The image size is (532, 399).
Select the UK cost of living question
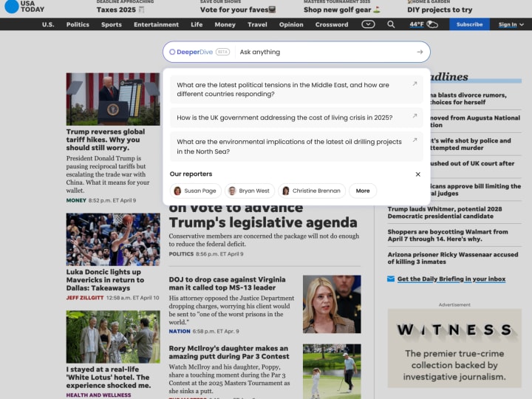296,117
